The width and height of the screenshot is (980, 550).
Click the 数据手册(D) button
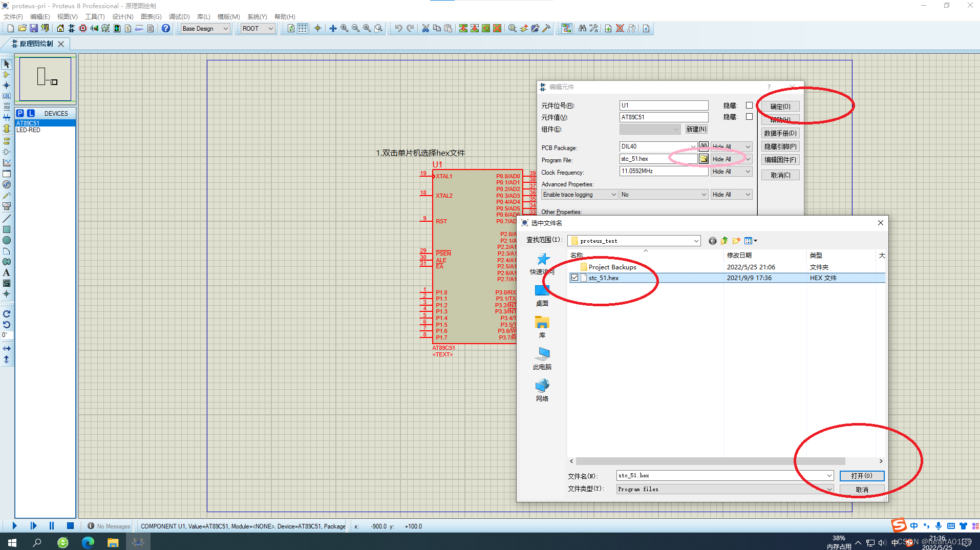point(780,133)
